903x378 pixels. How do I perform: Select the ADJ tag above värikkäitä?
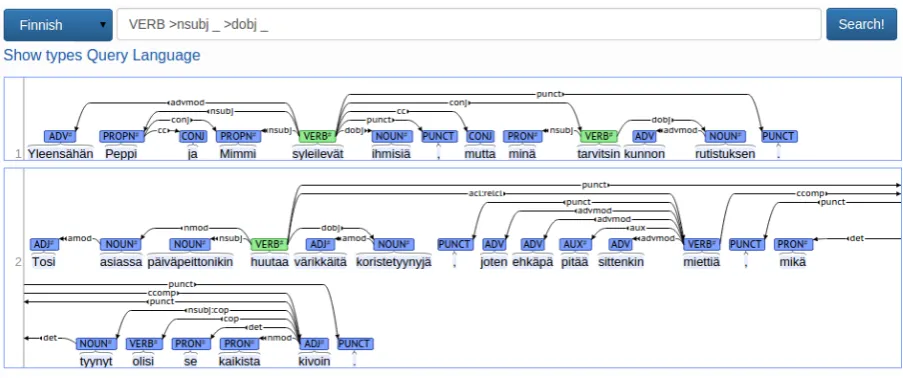pos(320,244)
